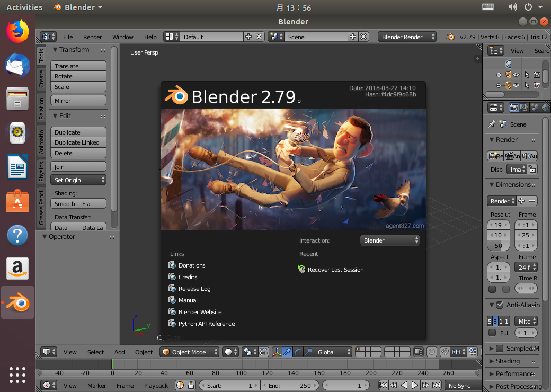Delete the current Scene with X icon
Screen dimensions: 551x392
point(363,37)
